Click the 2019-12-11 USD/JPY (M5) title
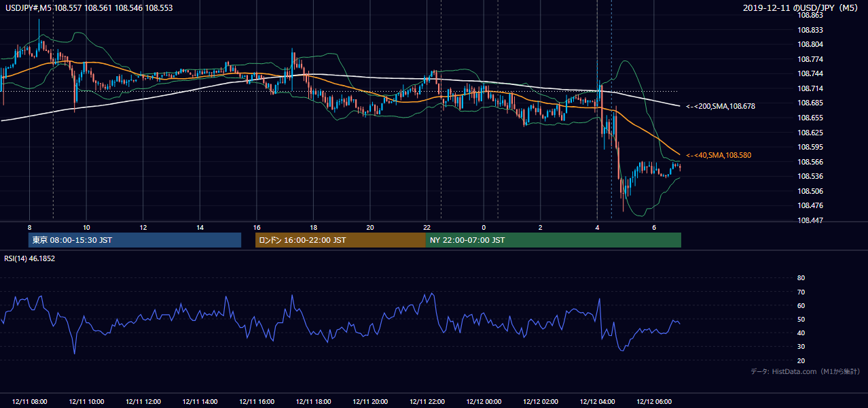 click(x=802, y=8)
